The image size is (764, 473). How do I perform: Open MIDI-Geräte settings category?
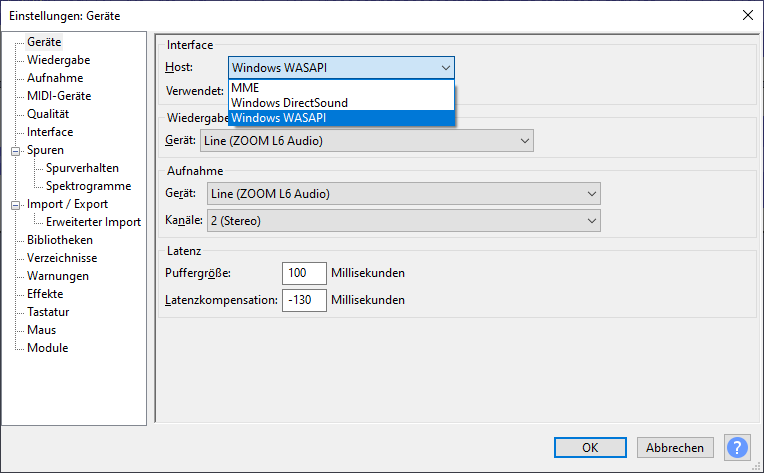pyautogui.click(x=59, y=96)
